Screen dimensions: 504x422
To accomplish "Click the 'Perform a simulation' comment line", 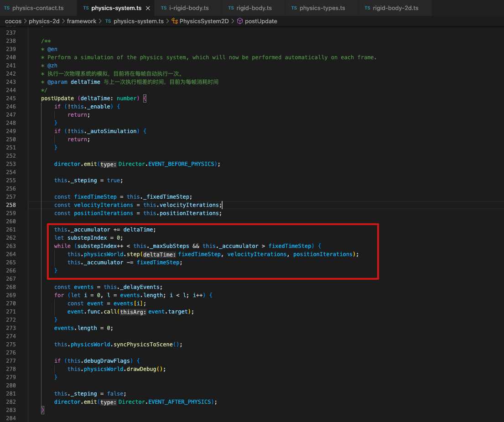I will tap(209, 57).
